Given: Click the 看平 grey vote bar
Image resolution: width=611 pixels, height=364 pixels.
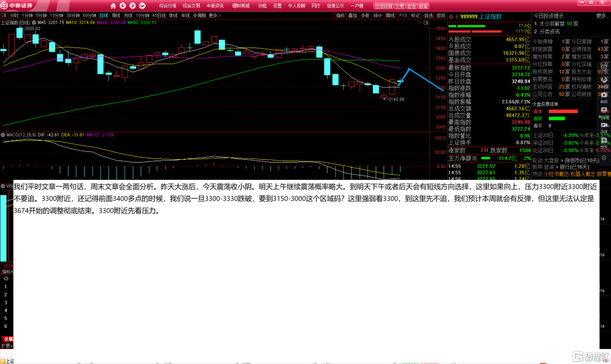Looking at the screenshot, I should [550, 126].
